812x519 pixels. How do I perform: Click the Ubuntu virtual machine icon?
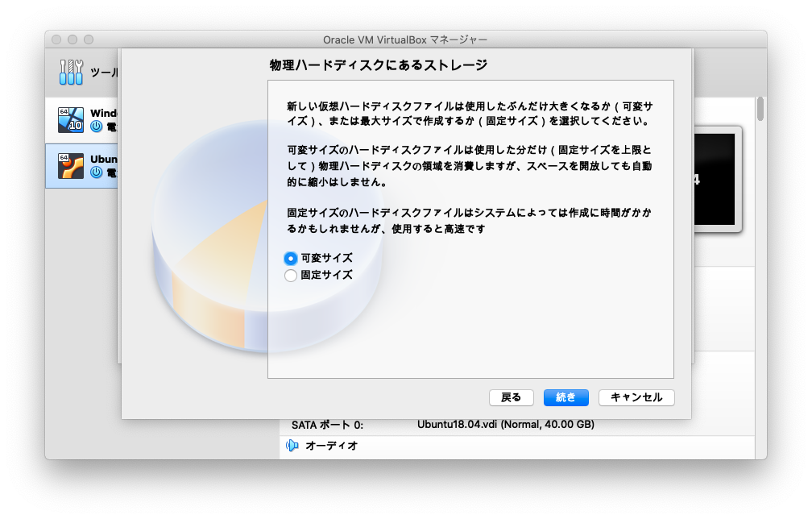[x=71, y=166]
